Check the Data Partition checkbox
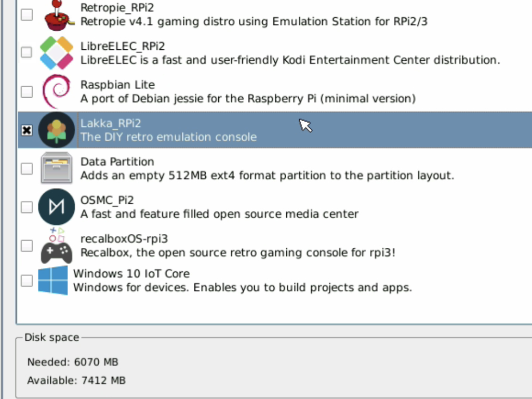Screen dimensions: 532x399 27,169
